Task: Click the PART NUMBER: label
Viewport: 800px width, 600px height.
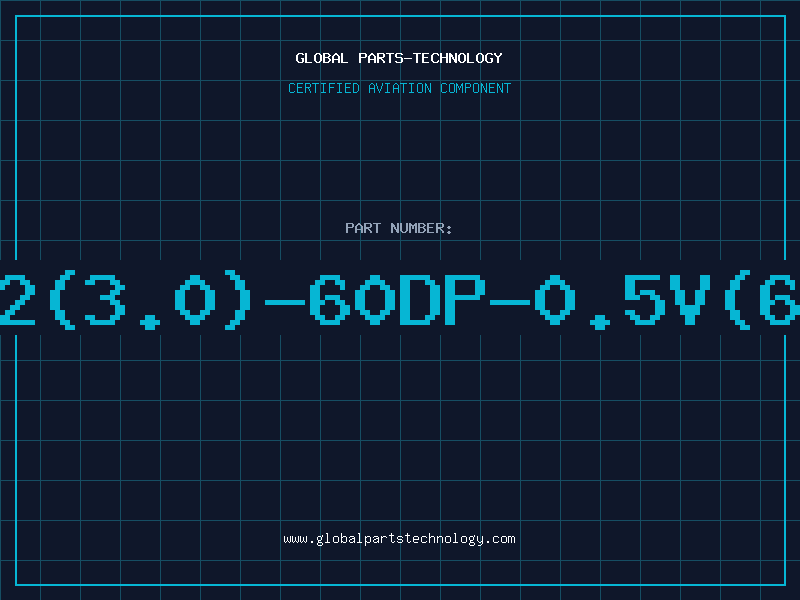Action: pos(399,228)
